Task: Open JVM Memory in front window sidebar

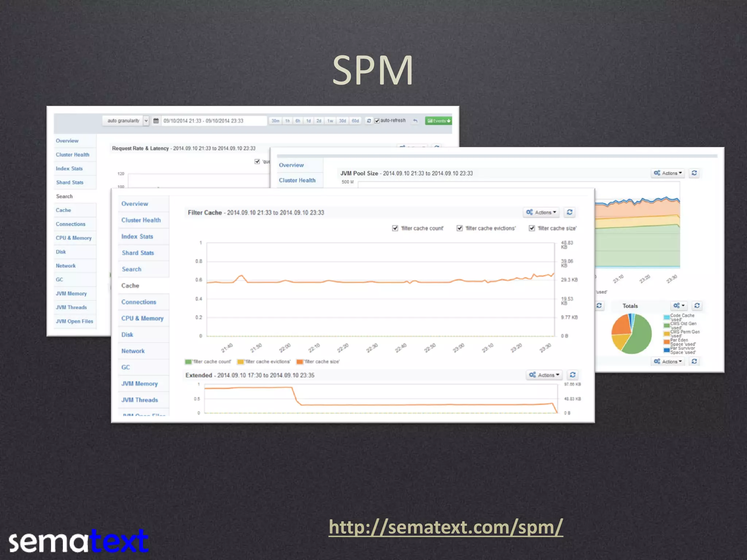Action: pyautogui.click(x=140, y=384)
